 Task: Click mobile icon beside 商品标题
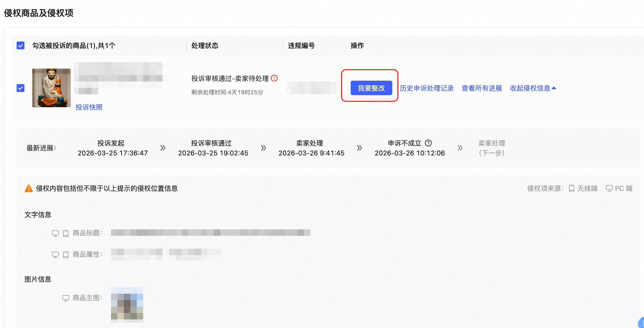tap(66, 233)
